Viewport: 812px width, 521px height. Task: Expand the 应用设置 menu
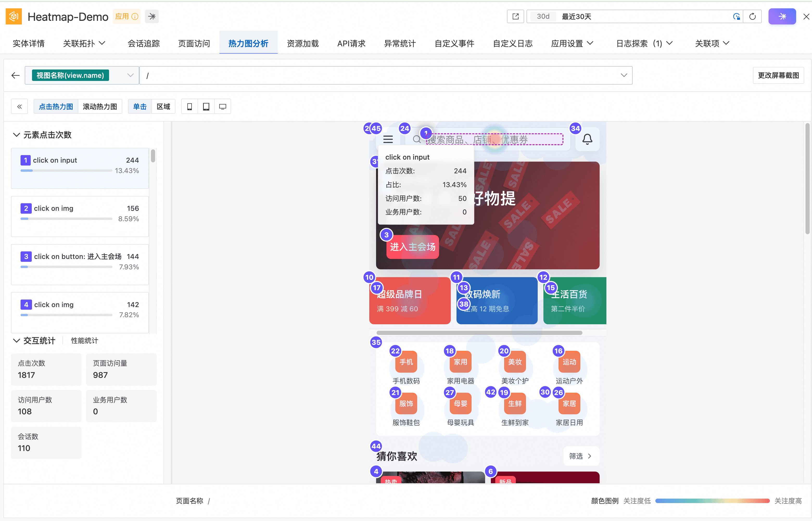[573, 43]
